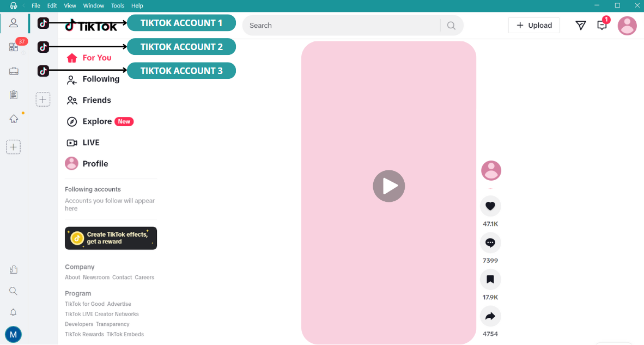Viewport: 644px width, 345px height.
Task: Open the extensions puzzle icon
Action: 13,269
